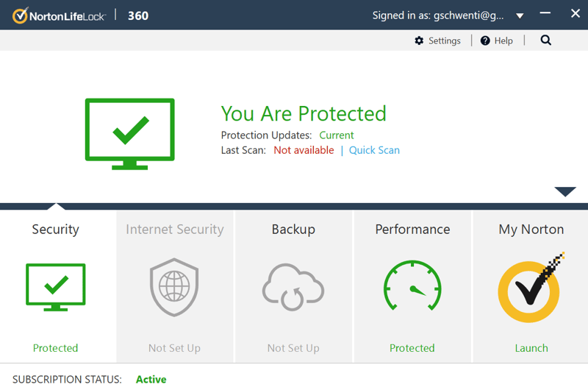Minimize the Norton 360 window

[x=545, y=13]
